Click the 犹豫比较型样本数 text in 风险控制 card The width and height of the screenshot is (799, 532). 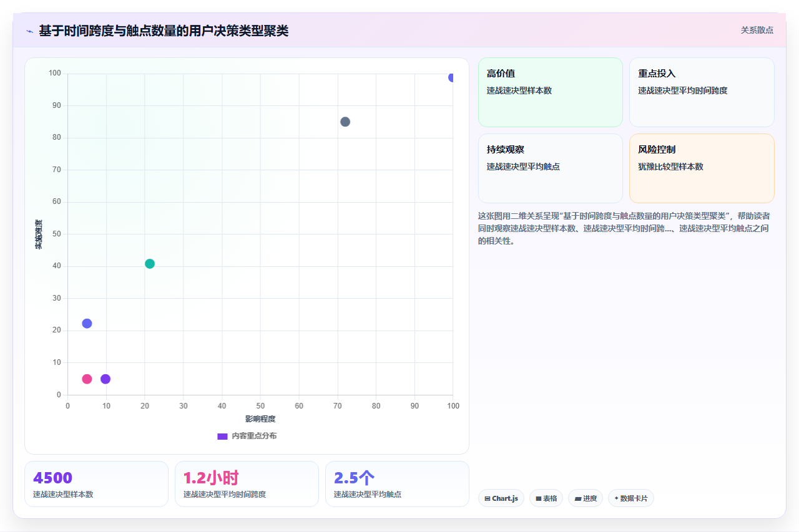pos(671,167)
